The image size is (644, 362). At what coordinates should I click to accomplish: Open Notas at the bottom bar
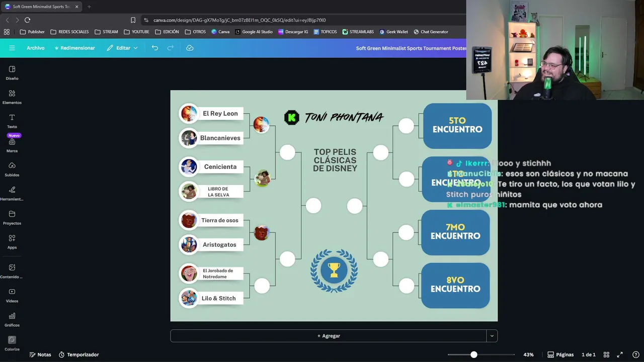click(x=40, y=354)
